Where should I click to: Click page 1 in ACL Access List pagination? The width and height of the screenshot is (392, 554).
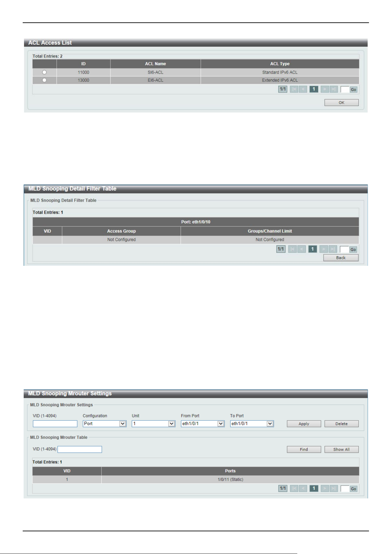[x=314, y=89]
